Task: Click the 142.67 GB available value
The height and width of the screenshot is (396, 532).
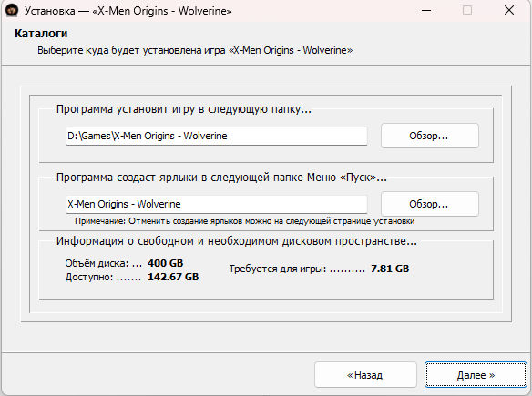Action: coord(173,277)
